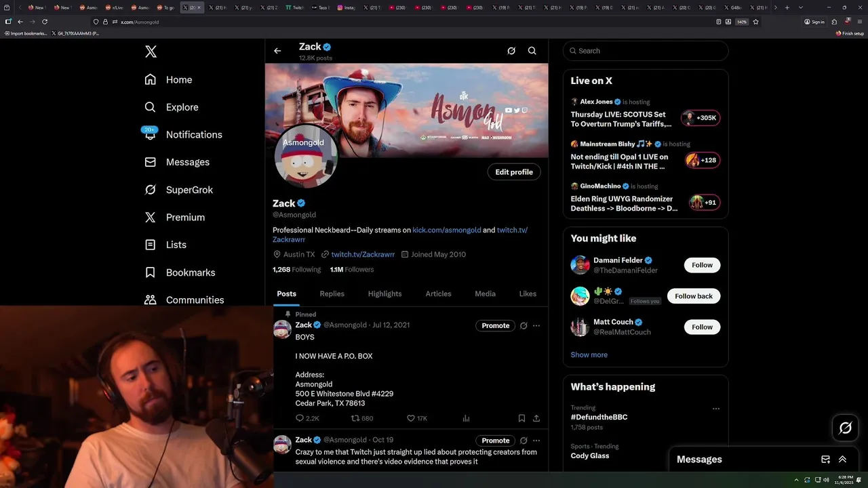Open the list-all-tabs dropdown arrow
Viewport: 868px width, 488px height.
pos(801,7)
